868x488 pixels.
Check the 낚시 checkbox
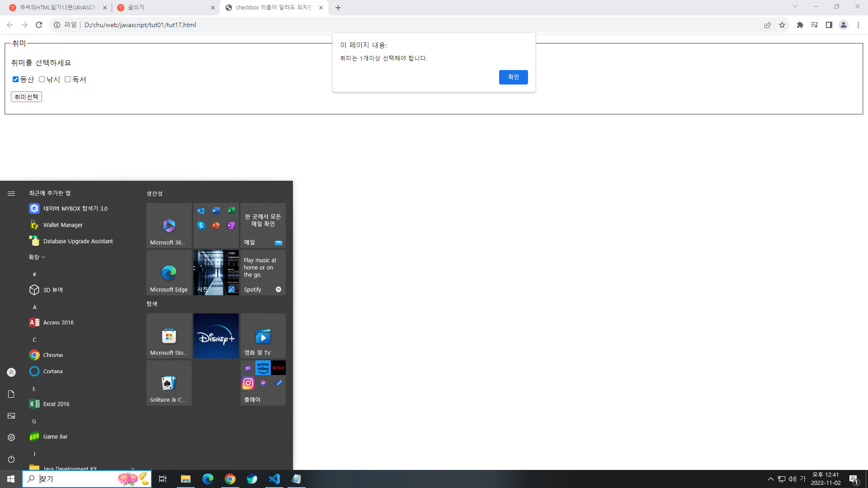pos(42,80)
